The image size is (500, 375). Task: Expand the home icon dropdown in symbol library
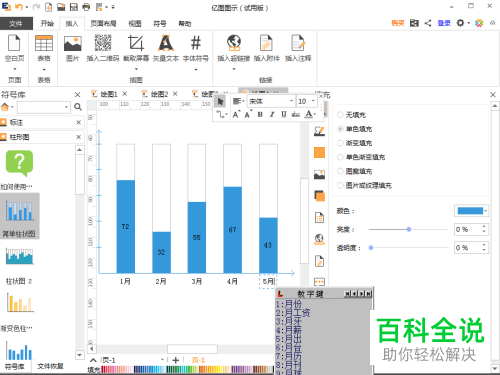pyautogui.click(x=12, y=107)
